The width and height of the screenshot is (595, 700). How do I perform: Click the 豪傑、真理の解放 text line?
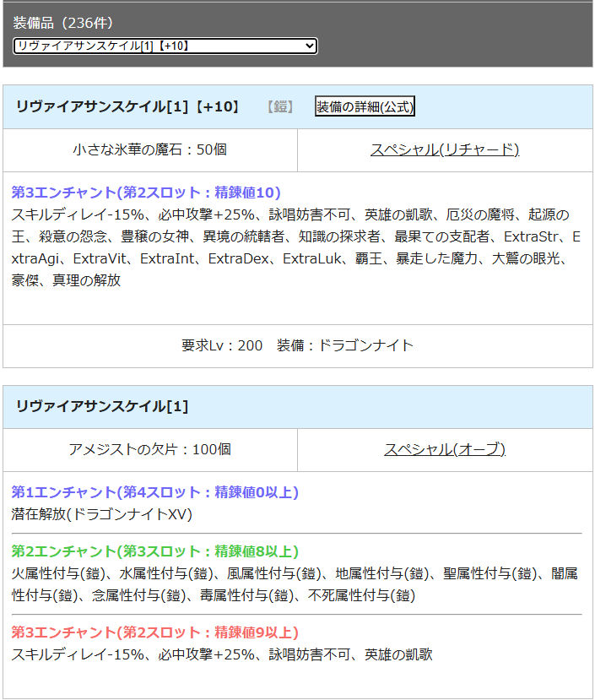tap(66, 280)
